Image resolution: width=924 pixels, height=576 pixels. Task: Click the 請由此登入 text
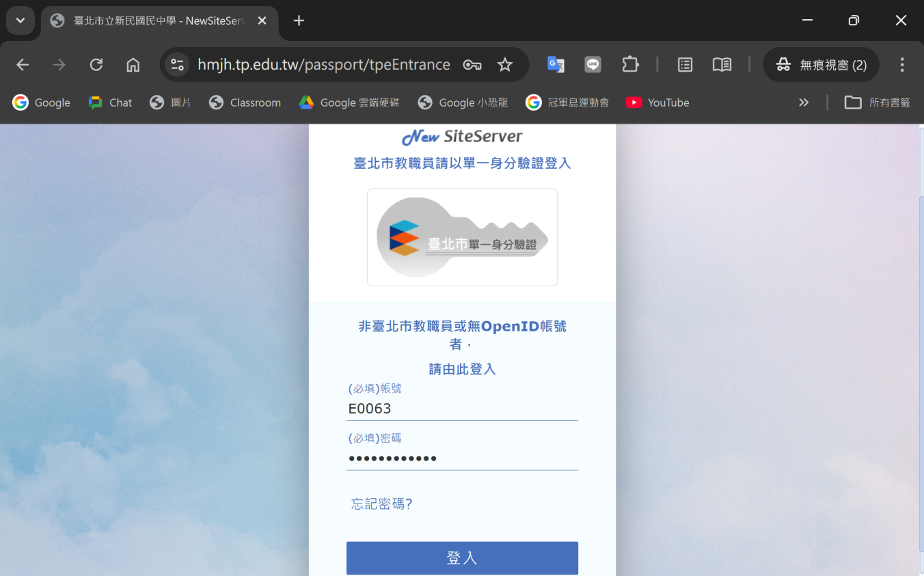pyautogui.click(x=462, y=370)
